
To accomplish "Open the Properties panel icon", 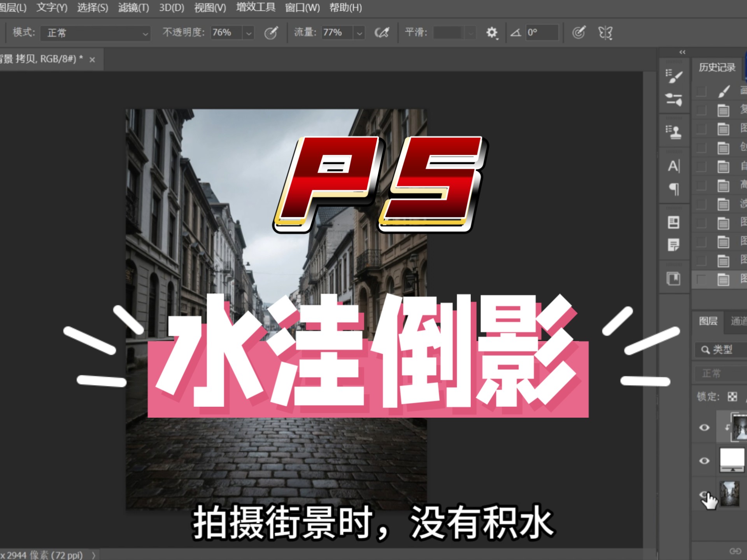I will coord(674,222).
